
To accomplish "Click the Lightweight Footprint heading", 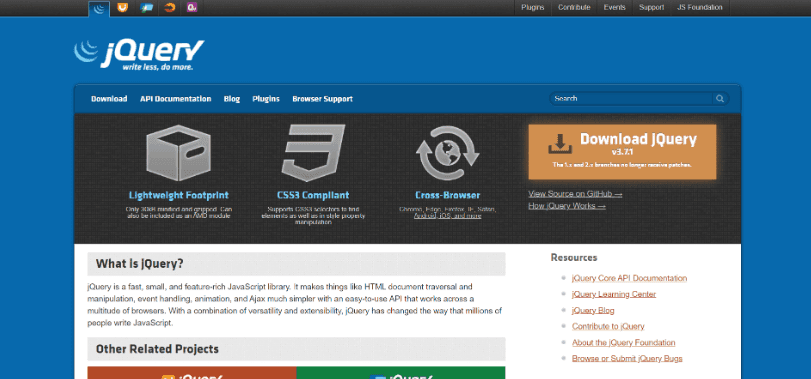I will click(178, 195).
